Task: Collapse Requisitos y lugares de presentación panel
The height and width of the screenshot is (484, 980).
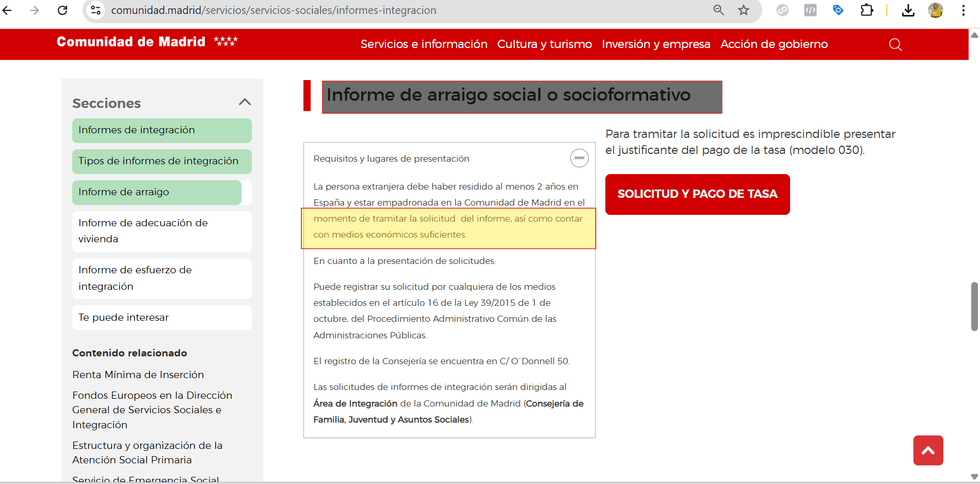Action: click(x=579, y=158)
